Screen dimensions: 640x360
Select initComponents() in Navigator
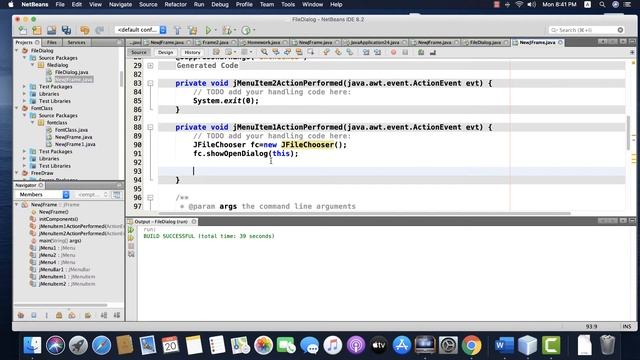click(58, 219)
